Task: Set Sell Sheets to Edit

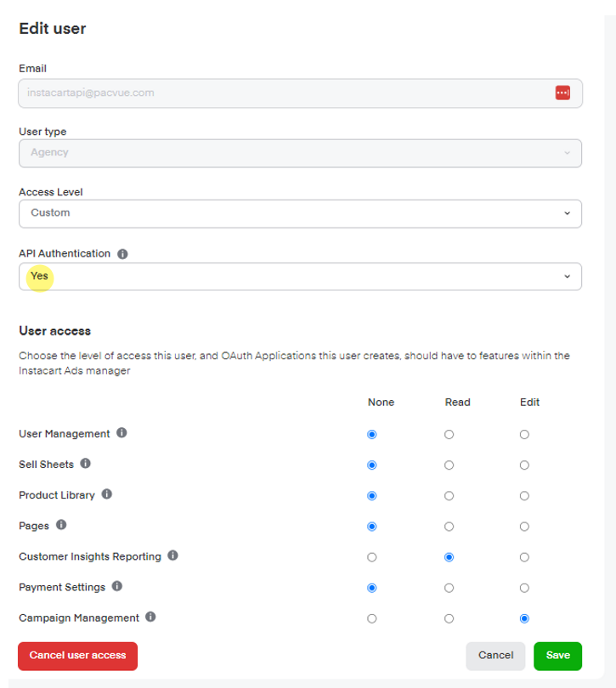Action: 524,465
